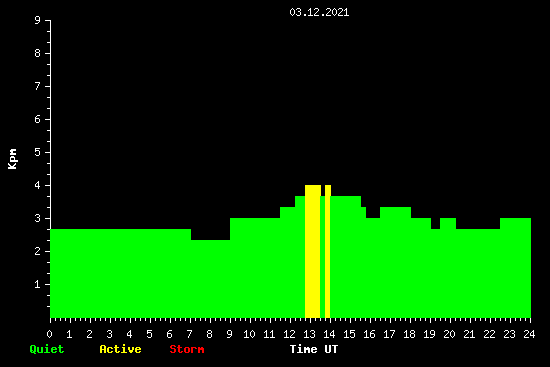550x367 pixels.
Task: Select the yellow Active legend label
Action: pyautogui.click(x=120, y=349)
